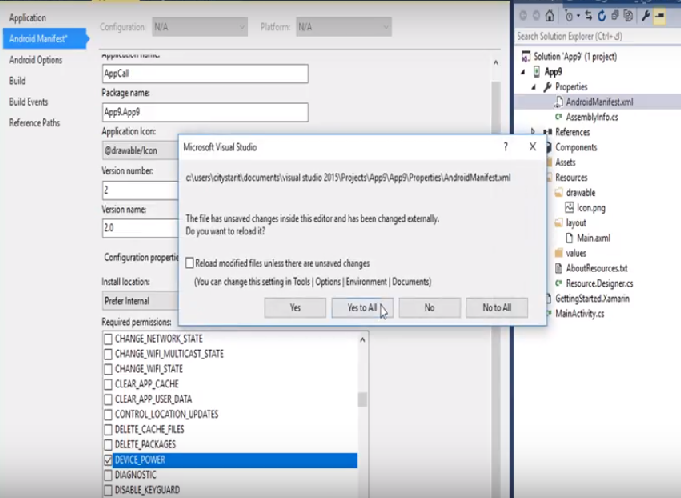Viewport: 681px width, 498px height.
Task: Click the Properties wrench icon in tree
Action: 548,87
